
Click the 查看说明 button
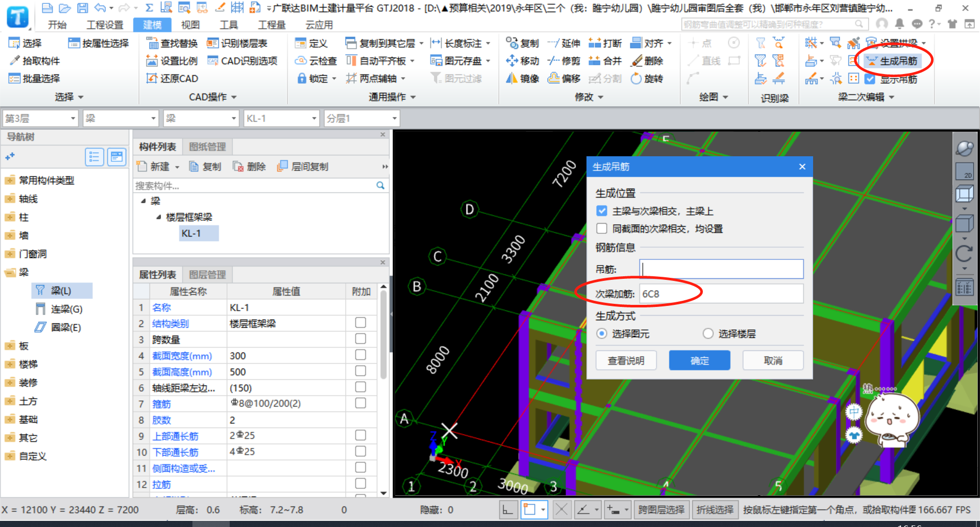(x=626, y=361)
